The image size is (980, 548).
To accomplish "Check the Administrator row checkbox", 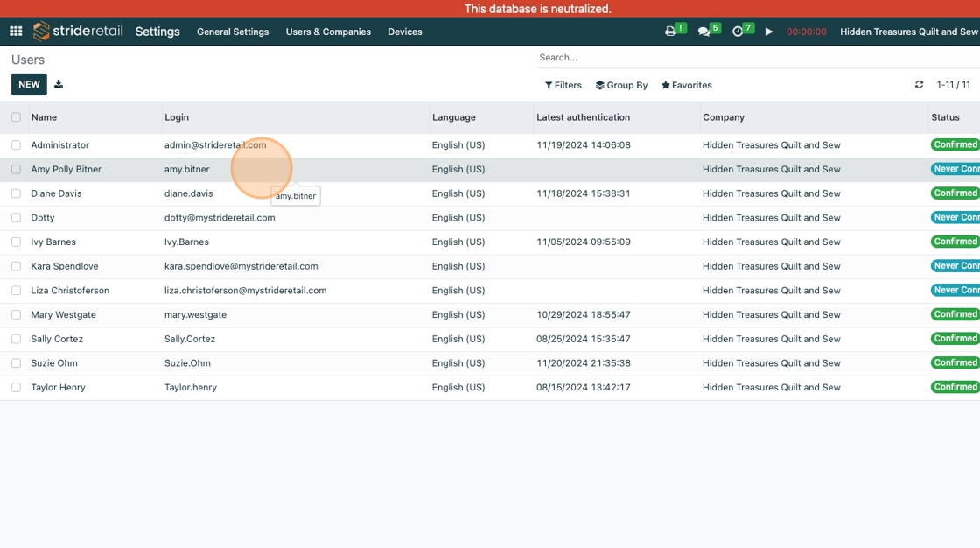I will tap(17, 144).
